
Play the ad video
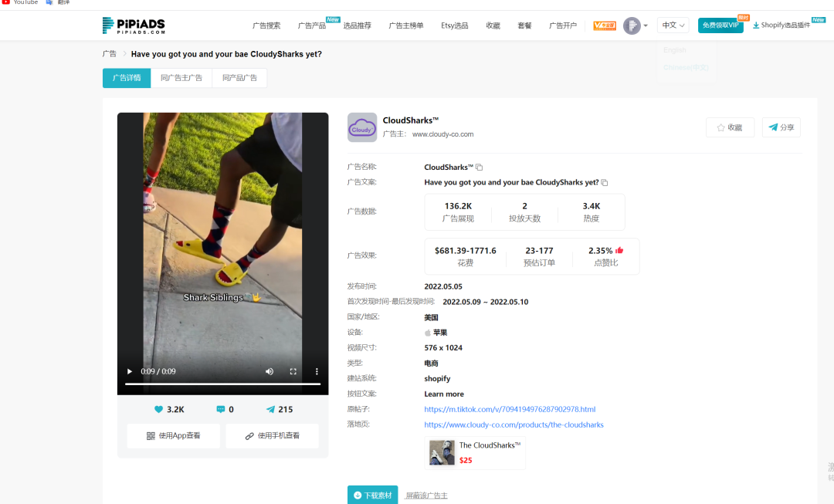(129, 371)
